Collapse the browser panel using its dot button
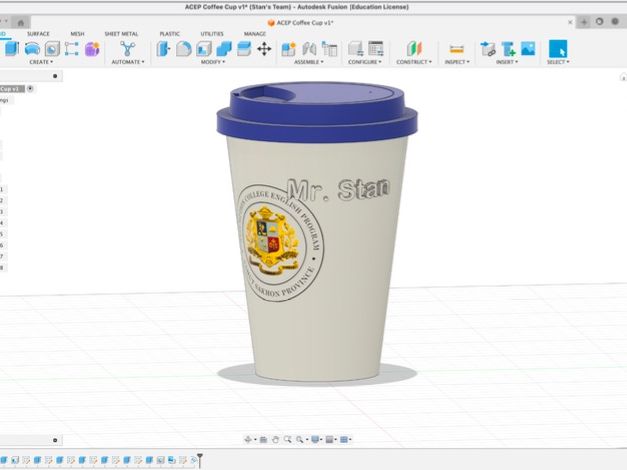 [55, 76]
